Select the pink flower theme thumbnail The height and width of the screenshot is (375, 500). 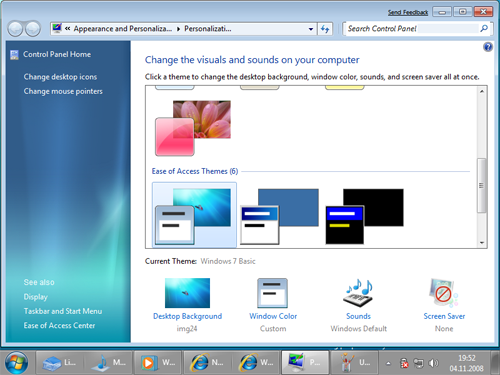pos(193,128)
